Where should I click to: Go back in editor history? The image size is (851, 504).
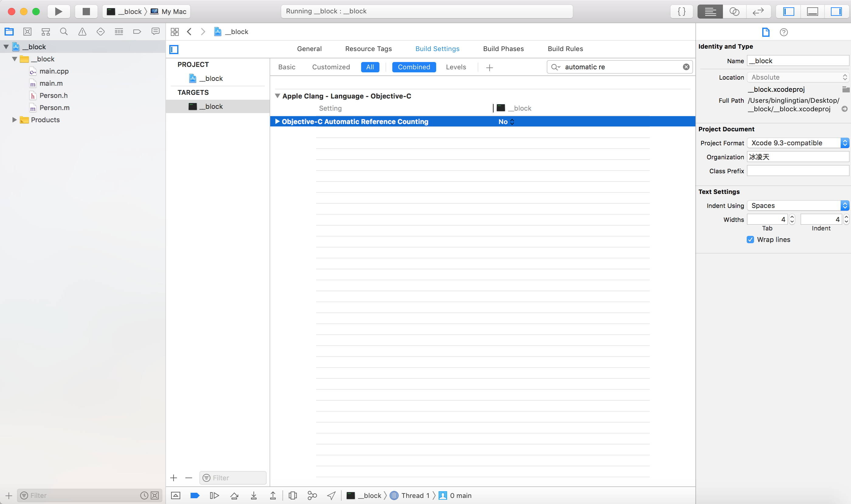point(189,32)
